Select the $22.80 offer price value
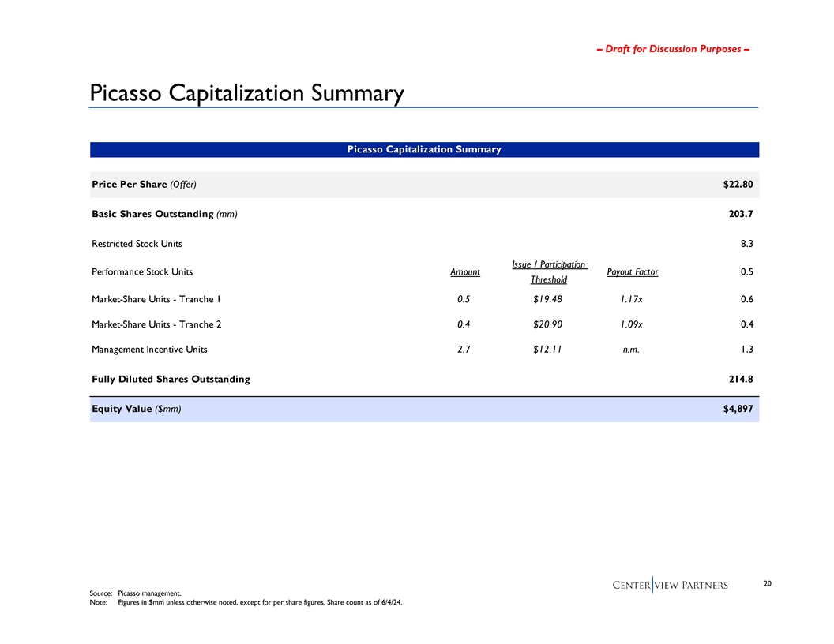 [x=738, y=185]
